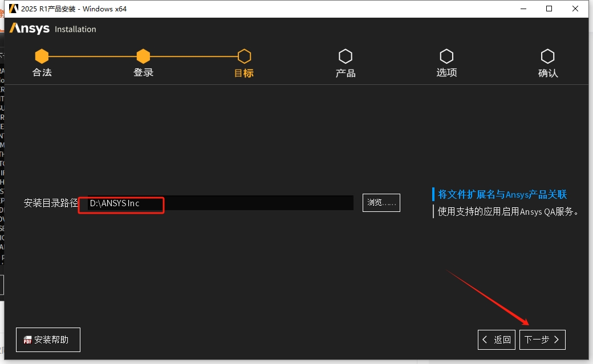This screenshot has width=593, height=364.
Task: Click the 产品 step hexagon icon
Action: (346, 56)
